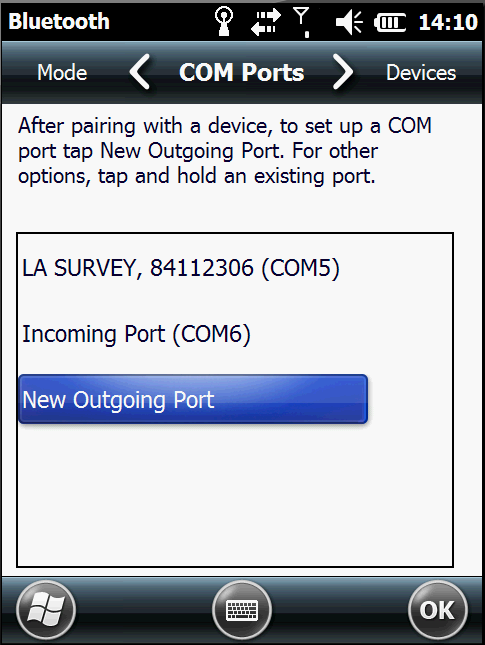This screenshot has width=485, height=645.
Task: Tap the wireless beacon status icon
Action: [x=224, y=22]
